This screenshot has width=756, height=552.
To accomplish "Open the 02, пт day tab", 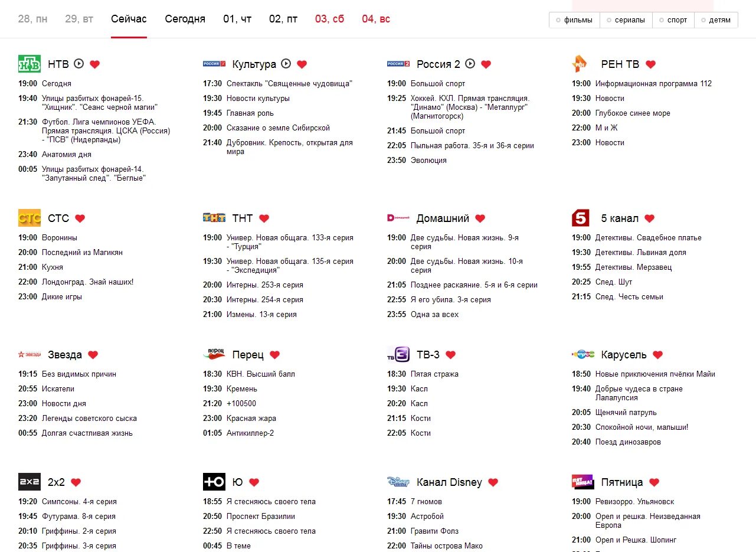I will [283, 19].
